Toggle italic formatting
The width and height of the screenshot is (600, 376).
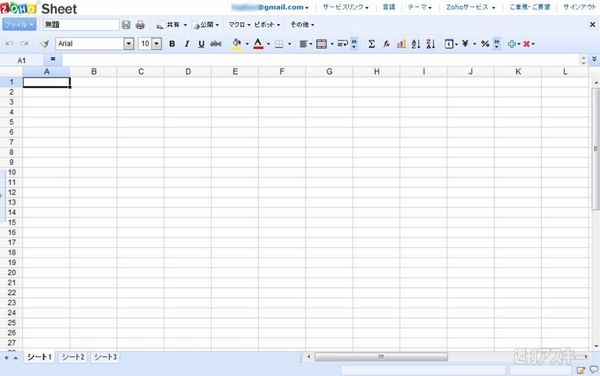tap(187, 44)
